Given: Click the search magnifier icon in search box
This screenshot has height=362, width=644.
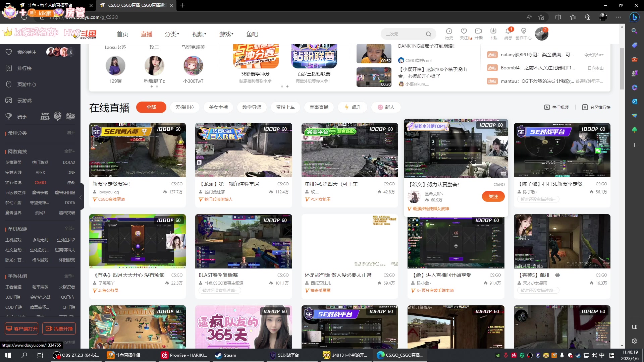Looking at the screenshot, I should [x=428, y=34].
